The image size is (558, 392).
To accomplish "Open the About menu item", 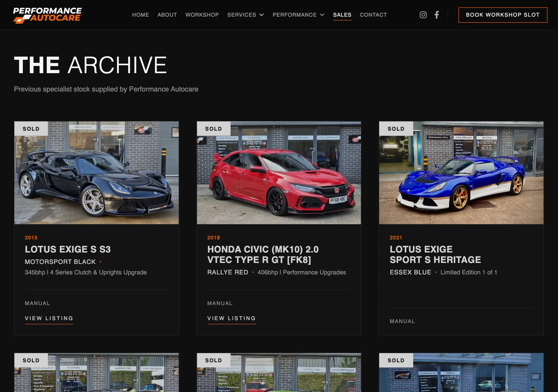I will click(167, 15).
